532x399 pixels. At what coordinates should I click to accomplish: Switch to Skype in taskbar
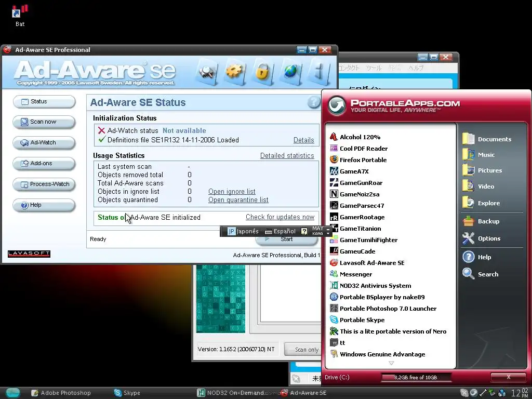pos(127,393)
